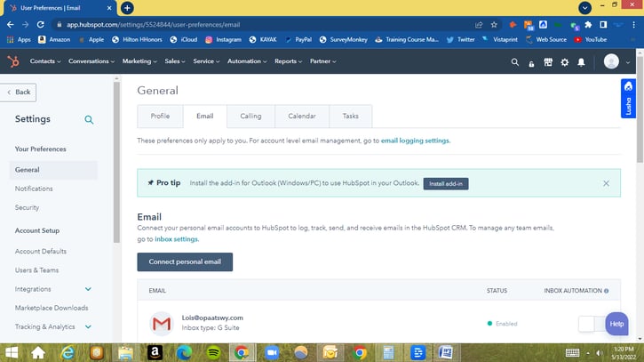Open Spotify from the Windows taskbar

click(x=211, y=352)
